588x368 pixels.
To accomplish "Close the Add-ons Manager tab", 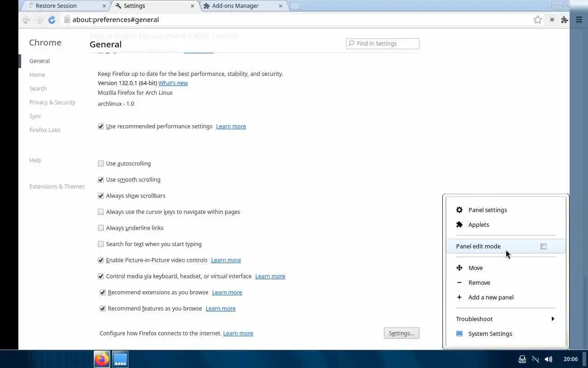I will point(280,6).
